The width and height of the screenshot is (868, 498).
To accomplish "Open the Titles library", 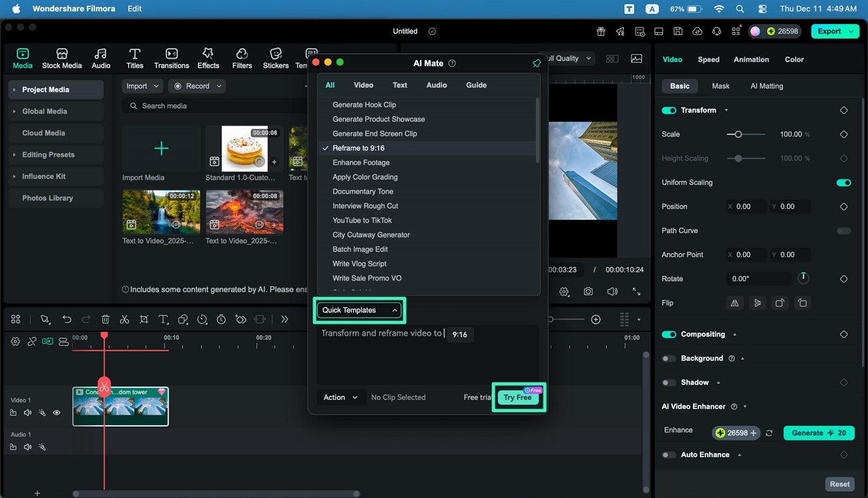I will (135, 59).
